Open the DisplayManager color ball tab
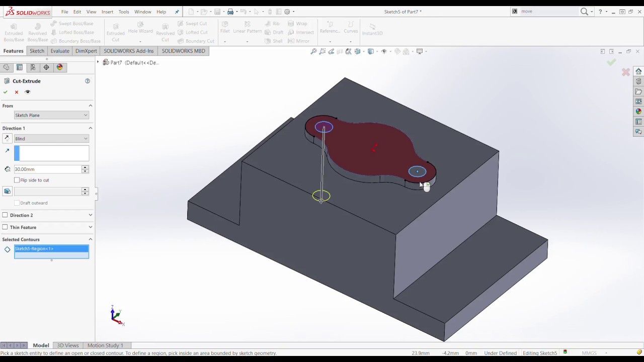Screen dimensions: 644x362 [x=60, y=67]
